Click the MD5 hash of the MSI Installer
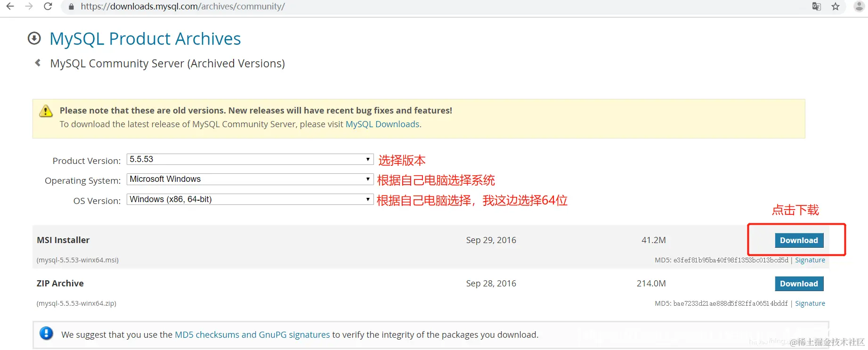The height and width of the screenshot is (350, 868). (x=731, y=260)
